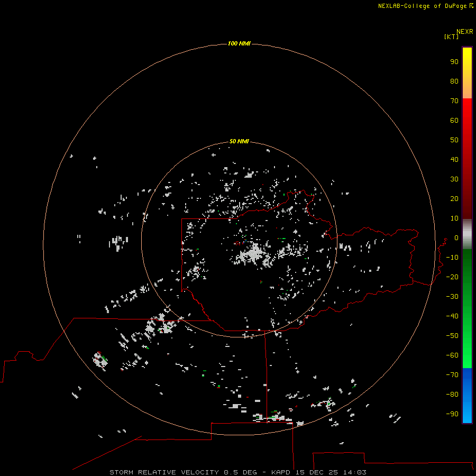Click the -90 value on the velocity scale
476x476 pixels.
click(x=452, y=414)
